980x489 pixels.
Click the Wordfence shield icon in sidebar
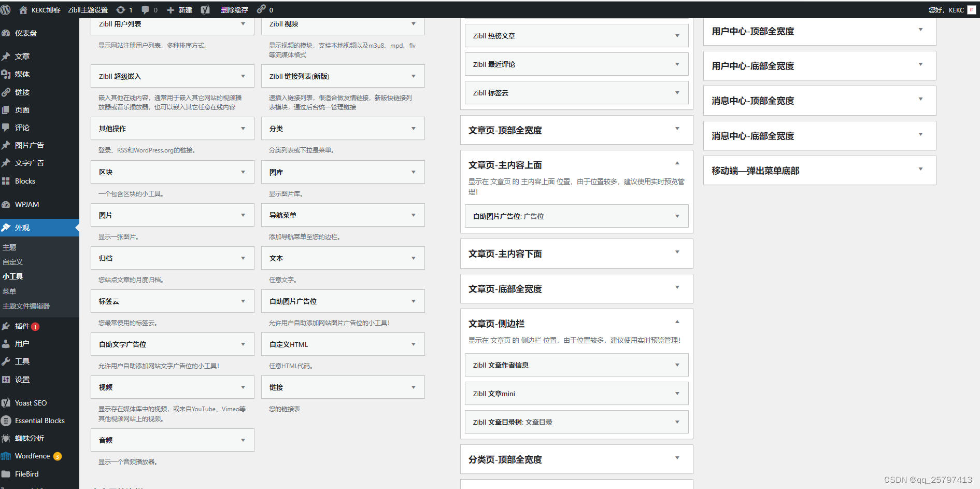pos(6,456)
